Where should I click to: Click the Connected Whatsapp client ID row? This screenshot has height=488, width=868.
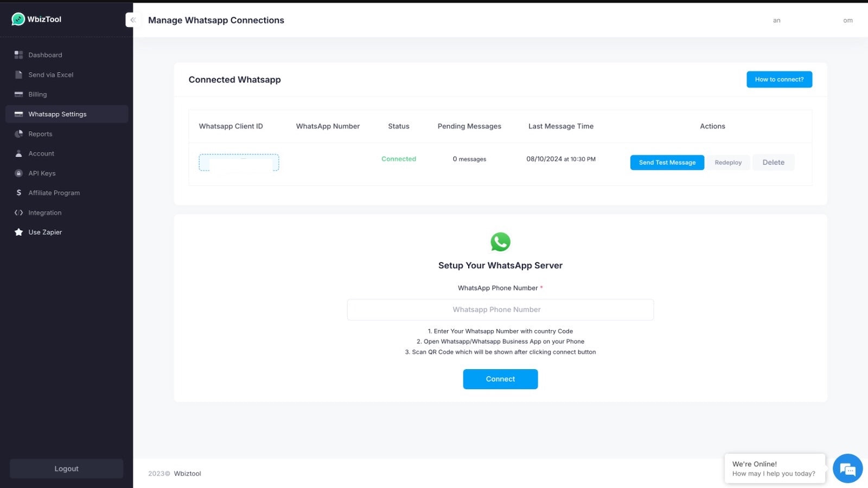[x=239, y=162]
